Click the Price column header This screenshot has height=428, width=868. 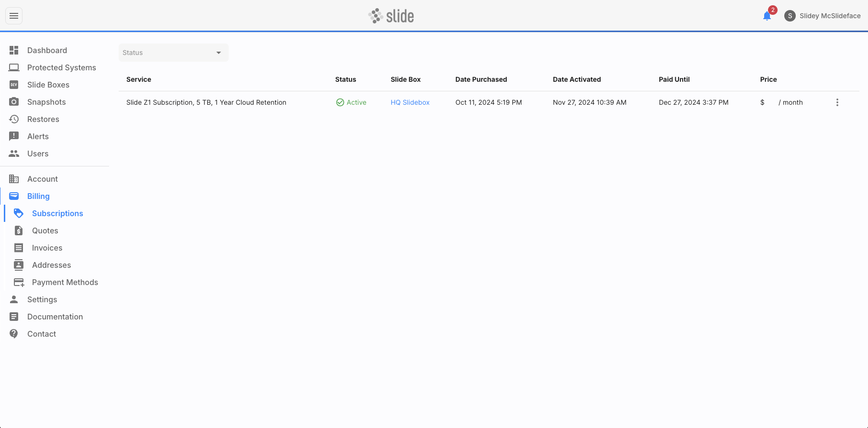tap(768, 79)
